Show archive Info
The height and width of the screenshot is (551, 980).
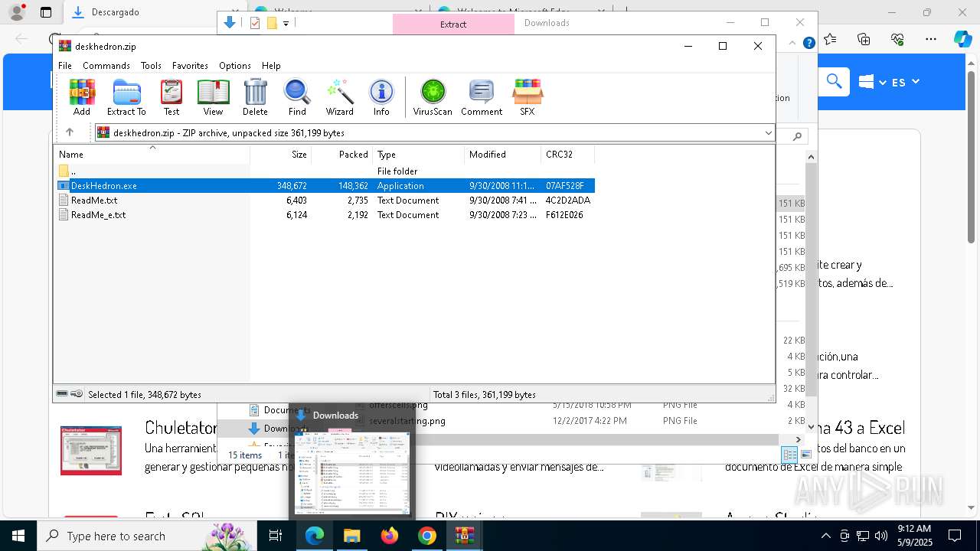click(x=381, y=97)
